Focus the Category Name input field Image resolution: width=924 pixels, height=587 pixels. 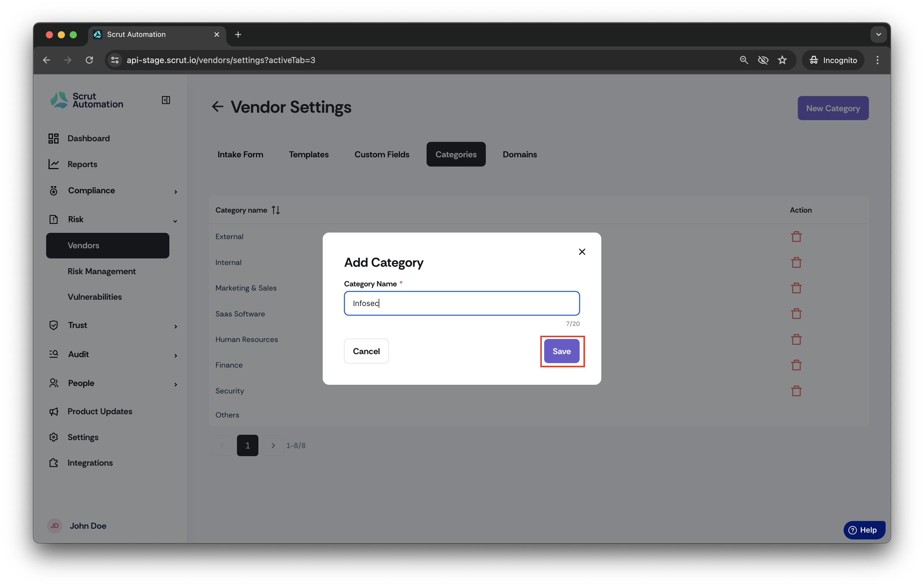click(x=462, y=303)
